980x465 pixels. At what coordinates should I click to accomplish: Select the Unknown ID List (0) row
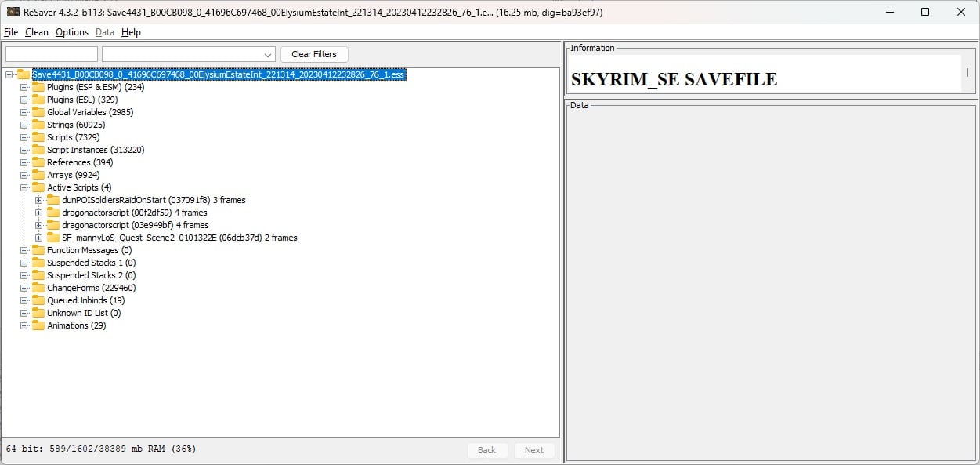pos(84,313)
